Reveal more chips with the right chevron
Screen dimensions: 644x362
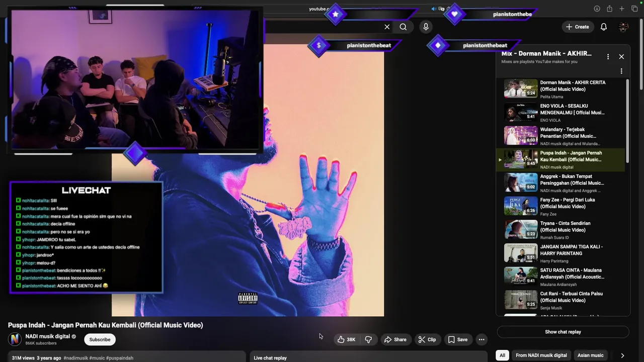(x=622, y=355)
